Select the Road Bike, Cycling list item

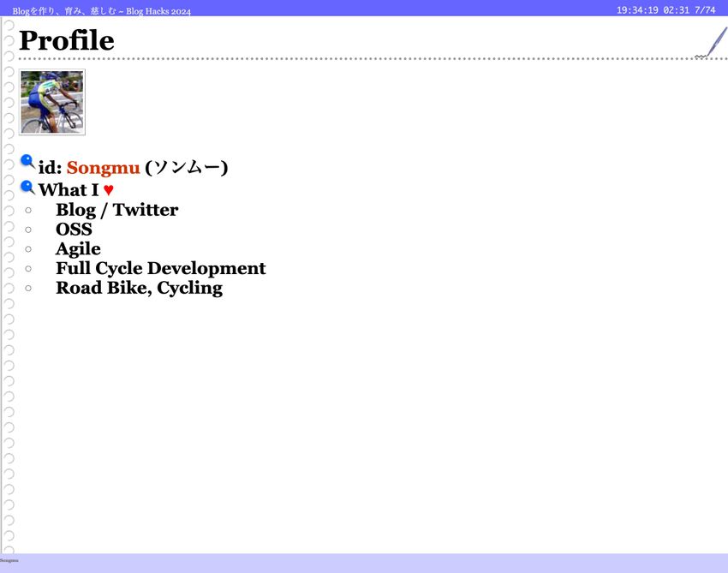[x=139, y=289]
